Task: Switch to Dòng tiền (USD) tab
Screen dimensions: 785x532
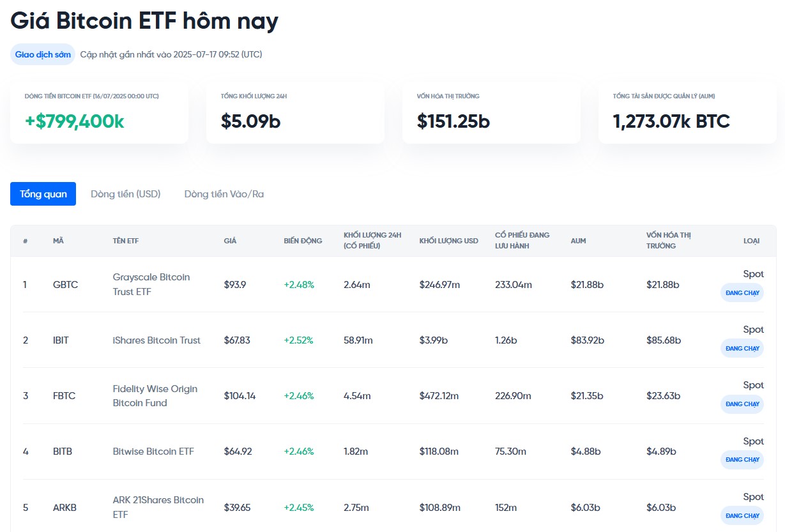Action: [x=126, y=194]
